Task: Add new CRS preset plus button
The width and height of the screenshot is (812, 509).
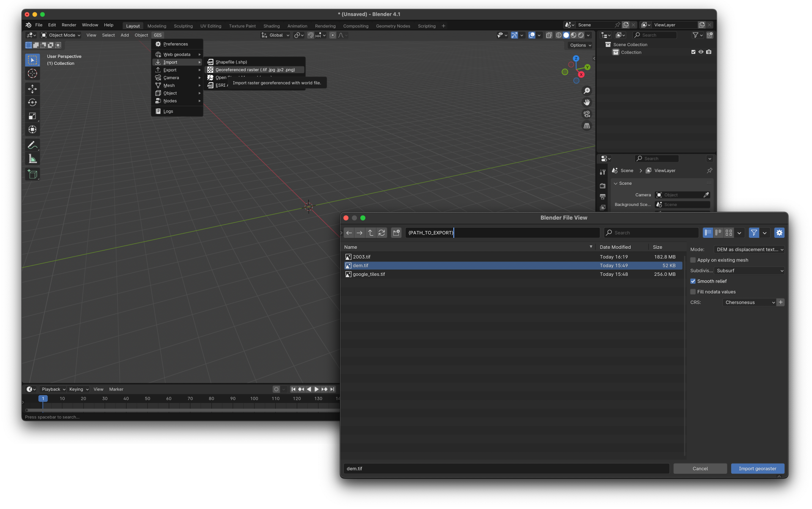Action: (781, 302)
